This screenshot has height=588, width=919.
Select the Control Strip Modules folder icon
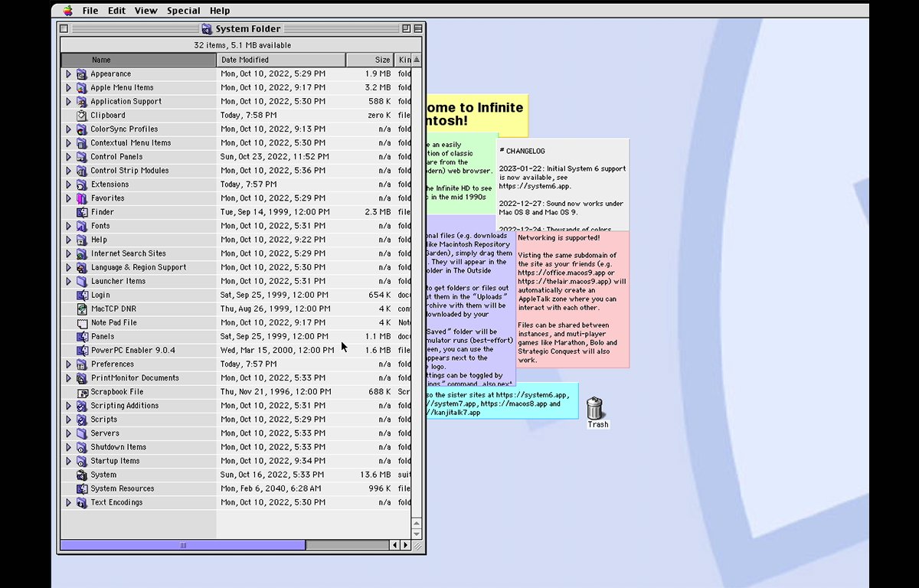[x=82, y=171]
